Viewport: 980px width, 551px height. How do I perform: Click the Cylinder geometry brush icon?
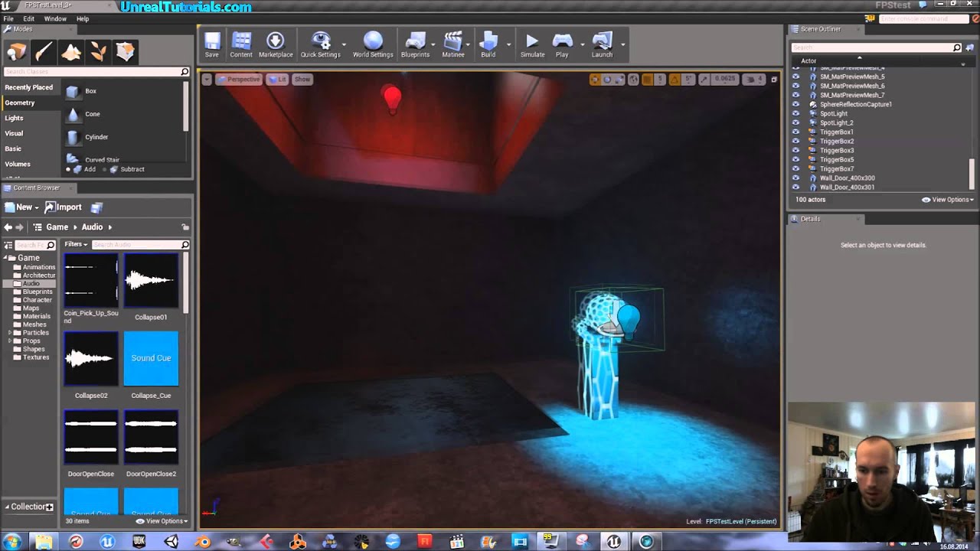click(x=73, y=137)
